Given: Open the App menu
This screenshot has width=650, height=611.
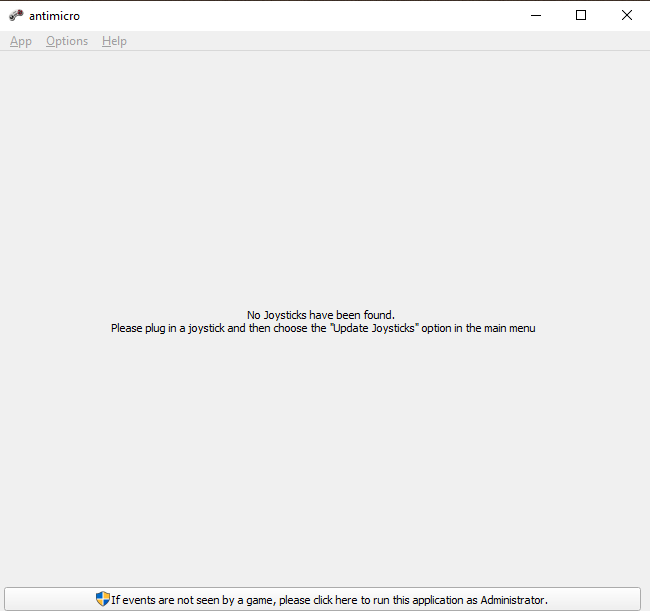Looking at the screenshot, I should (x=21, y=41).
